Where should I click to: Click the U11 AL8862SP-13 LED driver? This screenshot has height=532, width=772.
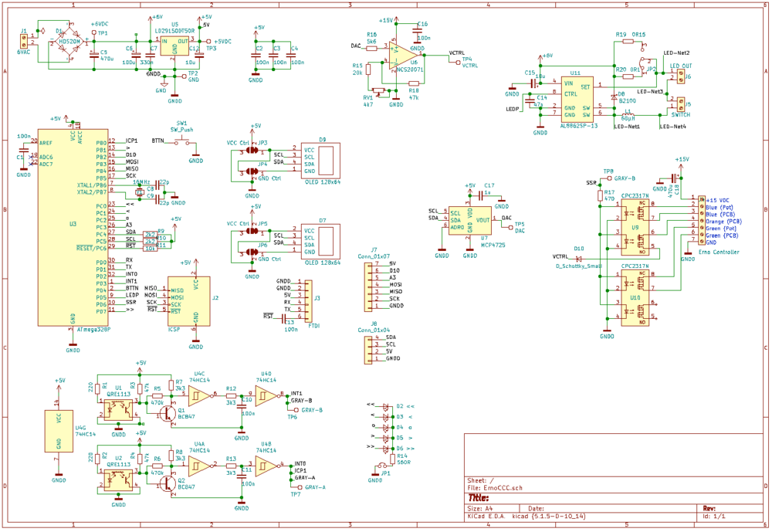(x=577, y=98)
